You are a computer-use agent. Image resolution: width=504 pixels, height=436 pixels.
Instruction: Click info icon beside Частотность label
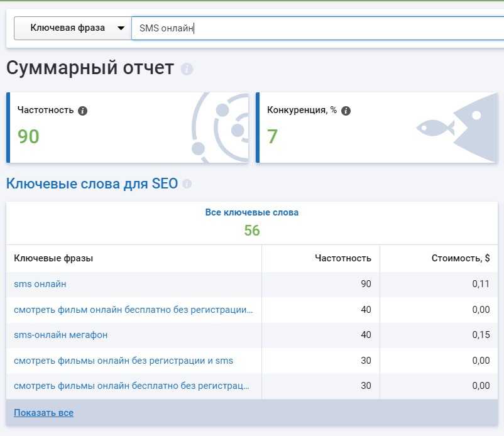click(83, 111)
